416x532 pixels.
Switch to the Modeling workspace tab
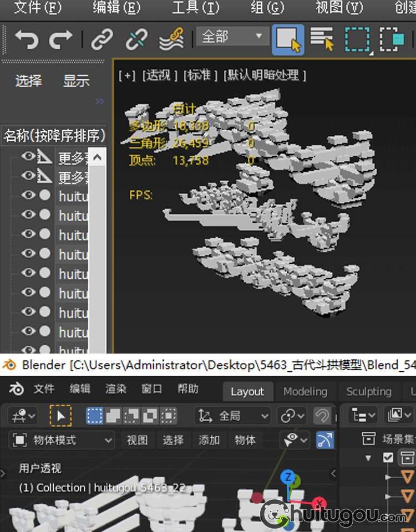[x=305, y=391]
